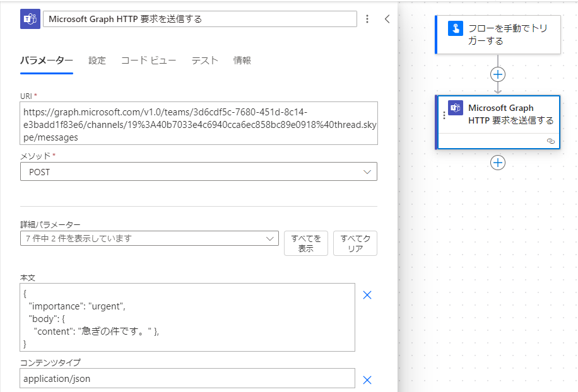Open the three-dot menu in the panel header
Viewport: 578px width, 392px height.
pyautogui.click(x=367, y=19)
